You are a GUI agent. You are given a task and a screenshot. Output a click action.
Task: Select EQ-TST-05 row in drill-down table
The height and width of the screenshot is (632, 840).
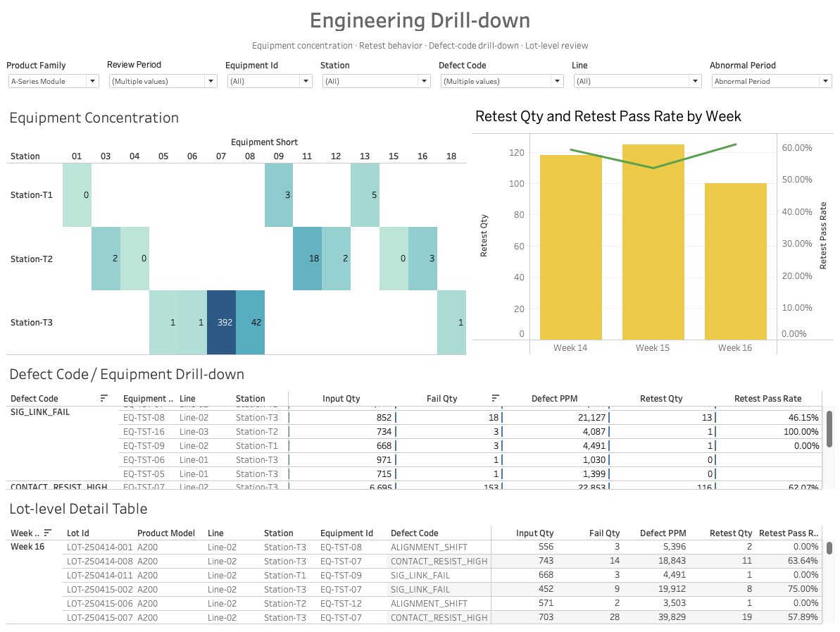pos(470,474)
